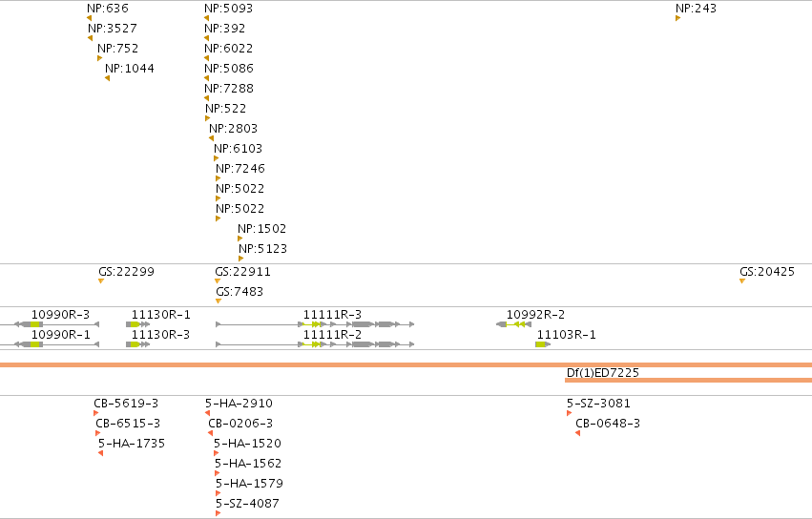Click the 5-HA-1562 insertion label

click(248, 464)
